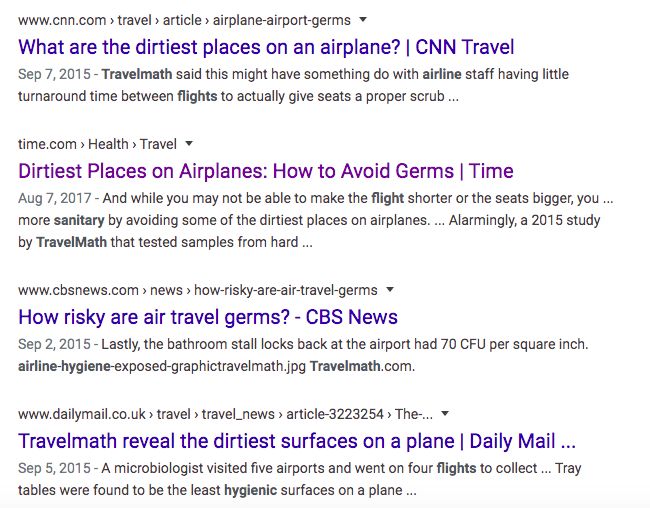This screenshot has height=508, width=650.
Task: Click the Daily Mail snippet dated Sep 5, 2015
Action: (x=300, y=479)
